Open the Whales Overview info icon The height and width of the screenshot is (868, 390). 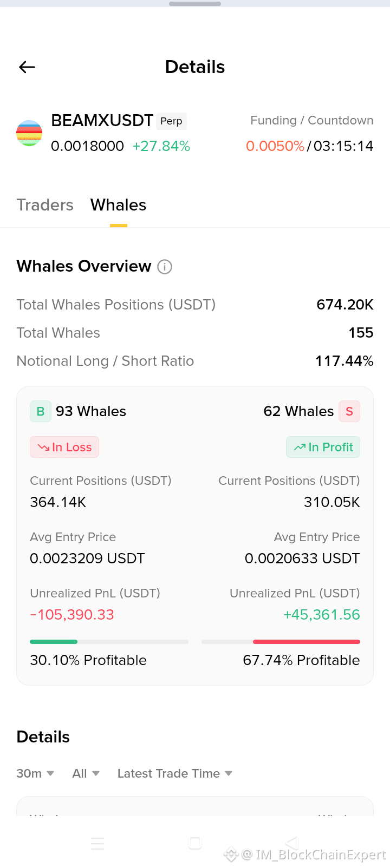coord(165,267)
